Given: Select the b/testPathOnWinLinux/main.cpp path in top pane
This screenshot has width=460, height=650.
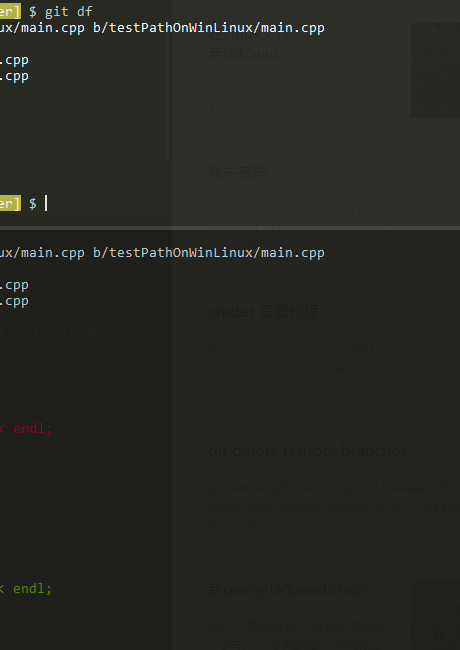Looking at the screenshot, I should tap(208, 28).
